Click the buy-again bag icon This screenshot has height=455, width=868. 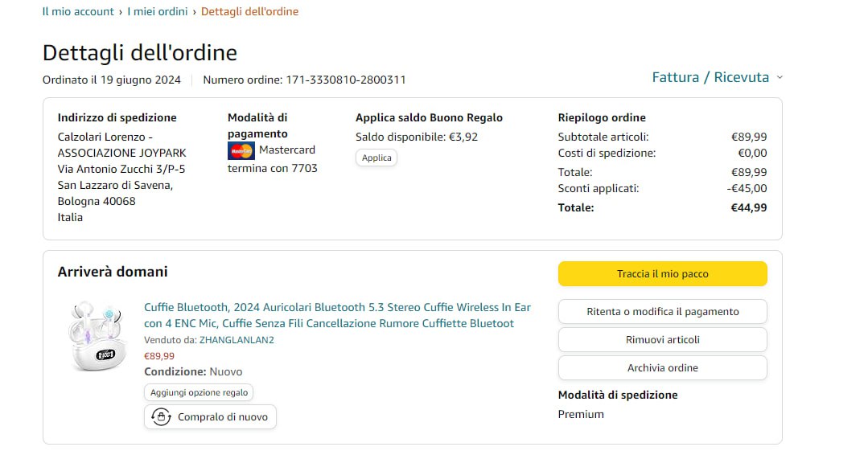pos(162,417)
